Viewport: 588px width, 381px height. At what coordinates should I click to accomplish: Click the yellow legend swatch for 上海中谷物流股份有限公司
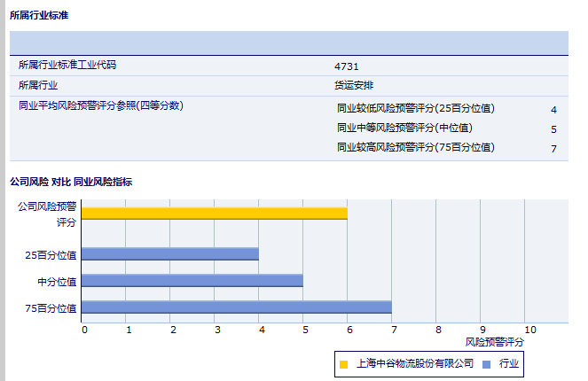click(x=343, y=364)
